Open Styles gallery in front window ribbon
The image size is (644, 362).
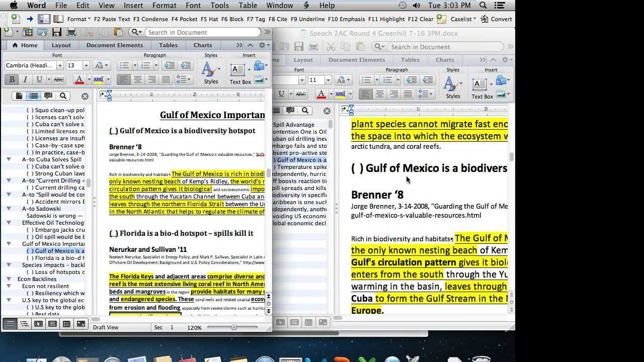(211, 73)
